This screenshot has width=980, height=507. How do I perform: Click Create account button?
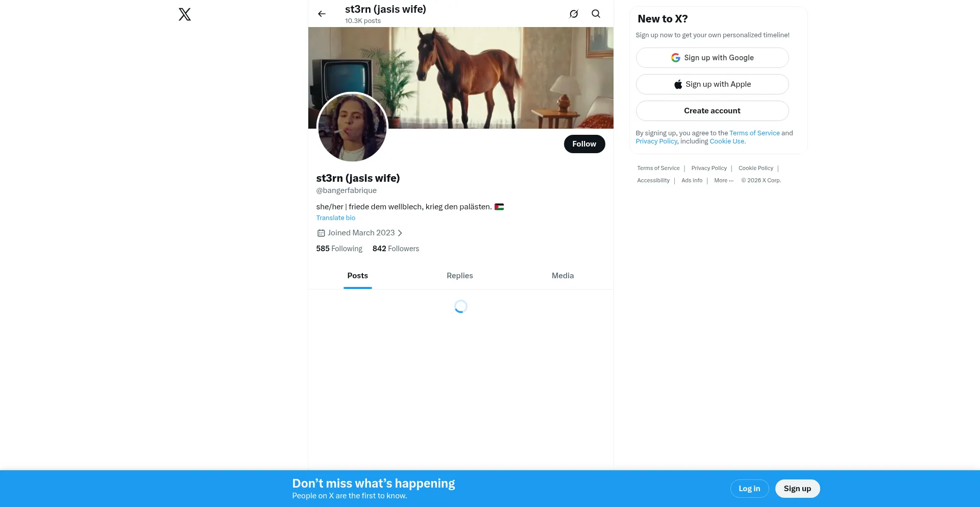[712, 111]
